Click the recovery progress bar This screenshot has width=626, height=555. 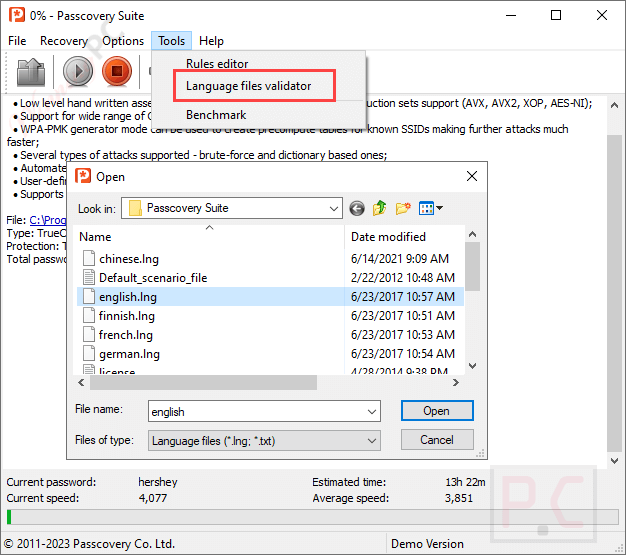313,517
